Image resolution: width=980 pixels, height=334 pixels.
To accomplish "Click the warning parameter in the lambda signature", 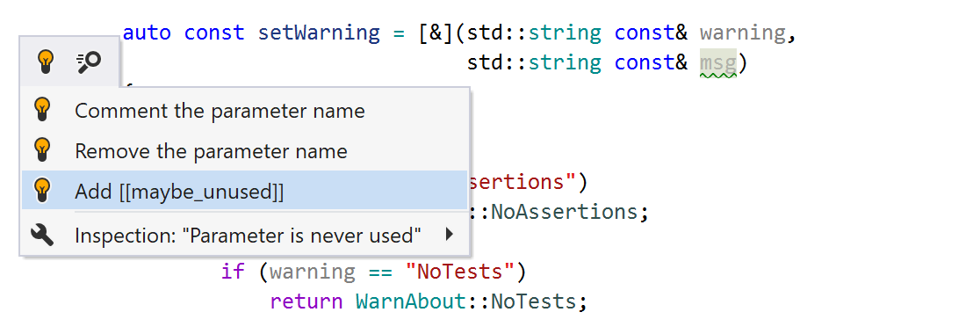I will tap(743, 33).
